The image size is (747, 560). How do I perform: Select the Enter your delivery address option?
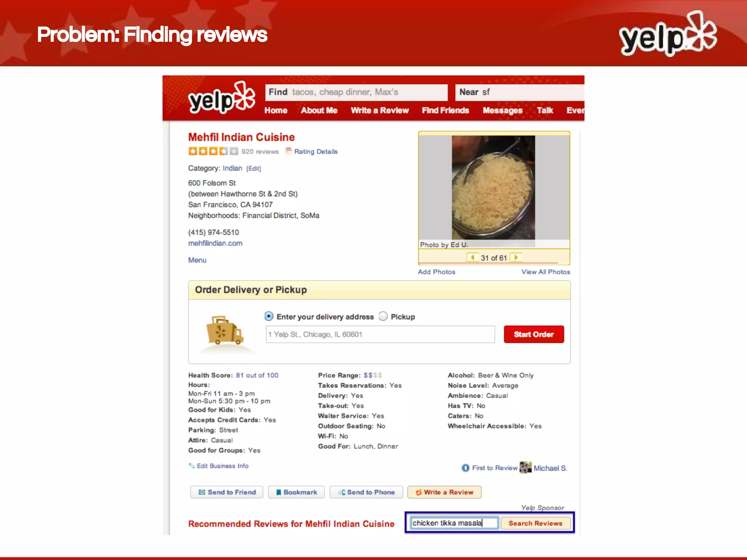269,316
